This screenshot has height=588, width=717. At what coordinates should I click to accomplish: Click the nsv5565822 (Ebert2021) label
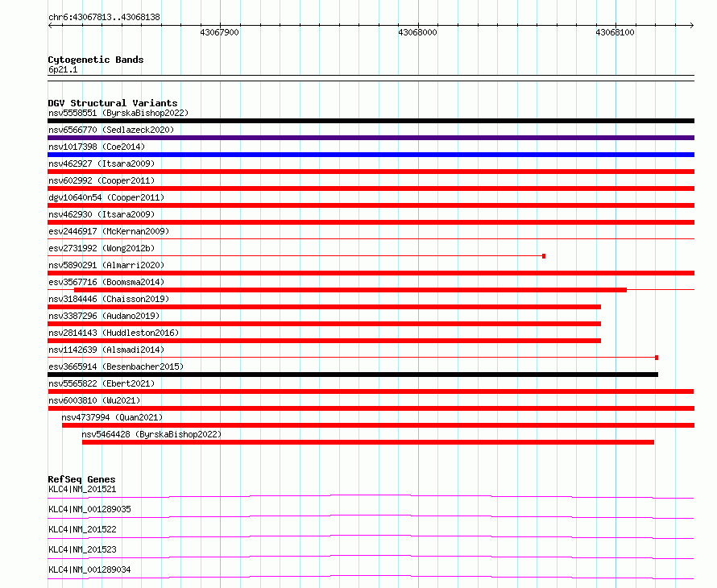tap(102, 383)
